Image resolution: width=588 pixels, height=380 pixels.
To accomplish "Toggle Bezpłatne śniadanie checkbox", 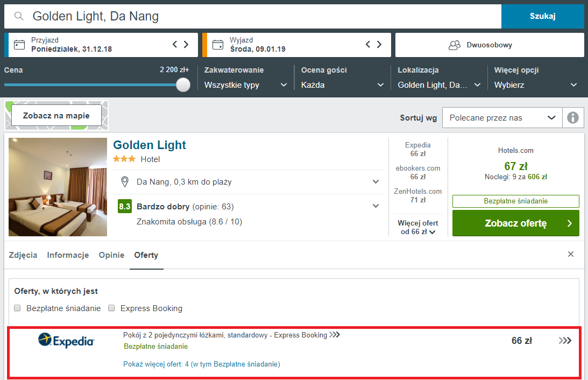I will point(17,308).
